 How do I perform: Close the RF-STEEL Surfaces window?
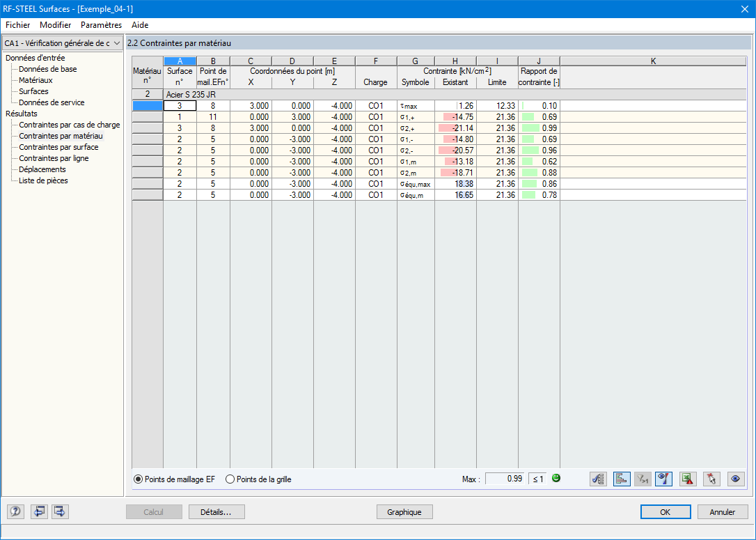(x=744, y=8)
